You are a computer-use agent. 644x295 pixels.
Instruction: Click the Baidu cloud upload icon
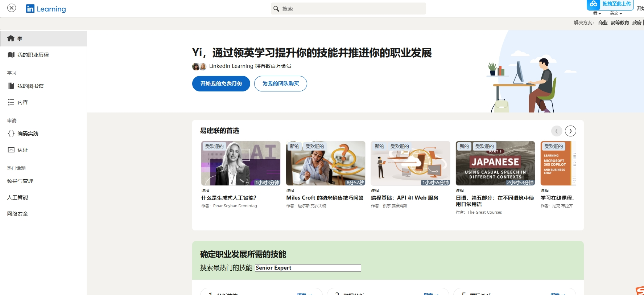click(x=593, y=4)
